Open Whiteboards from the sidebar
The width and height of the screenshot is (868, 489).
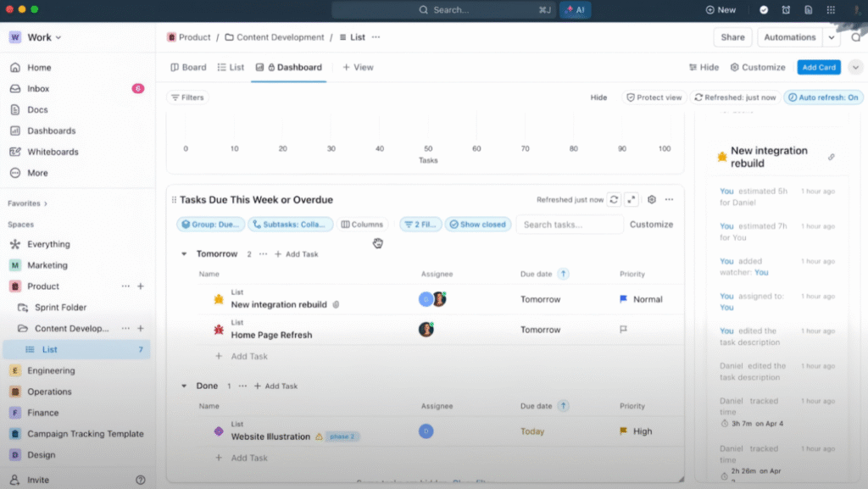coord(52,152)
